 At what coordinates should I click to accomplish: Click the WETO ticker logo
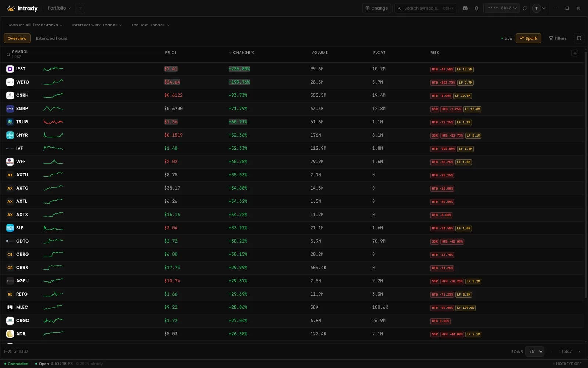click(10, 82)
